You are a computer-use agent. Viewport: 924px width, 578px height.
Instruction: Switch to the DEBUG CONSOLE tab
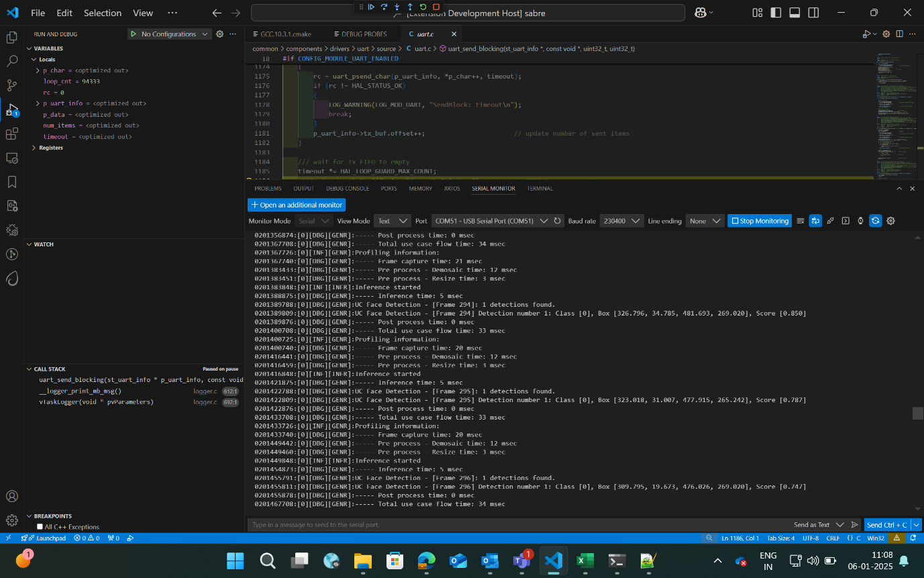(x=347, y=189)
